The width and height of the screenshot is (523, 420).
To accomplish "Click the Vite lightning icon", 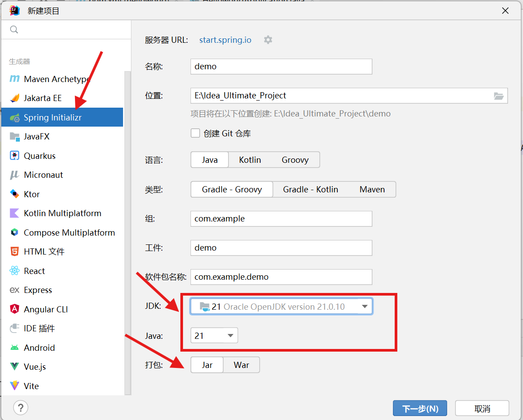I will [15, 386].
